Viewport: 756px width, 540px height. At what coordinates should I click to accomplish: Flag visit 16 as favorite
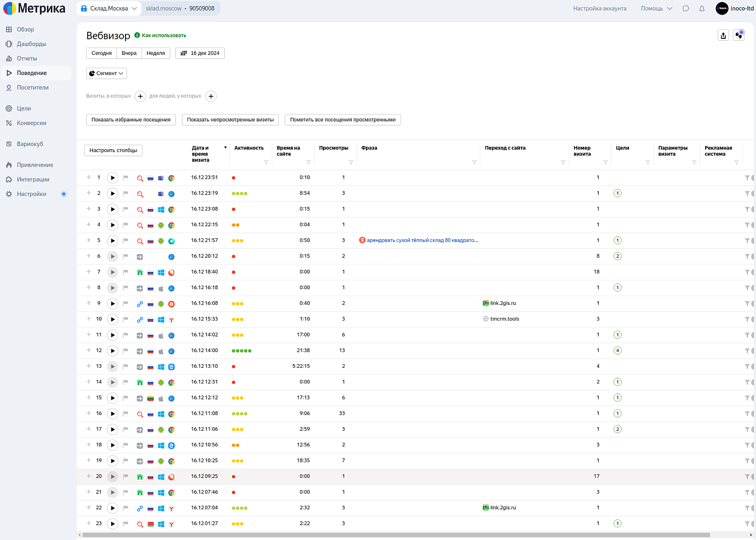[x=125, y=414]
